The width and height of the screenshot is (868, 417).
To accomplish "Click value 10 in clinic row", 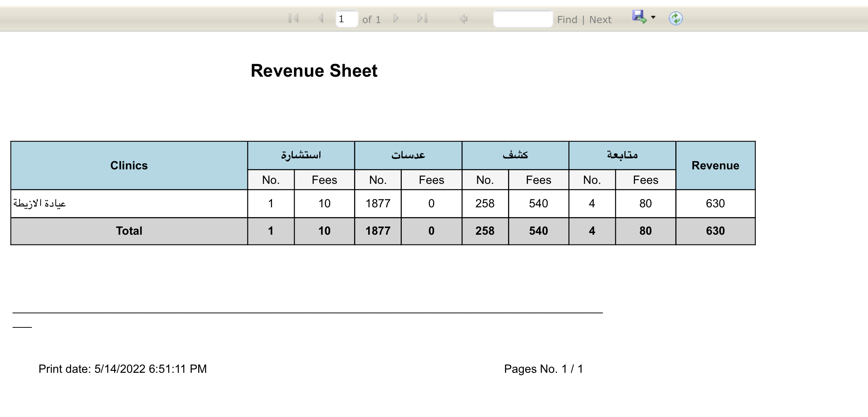I will click(324, 203).
